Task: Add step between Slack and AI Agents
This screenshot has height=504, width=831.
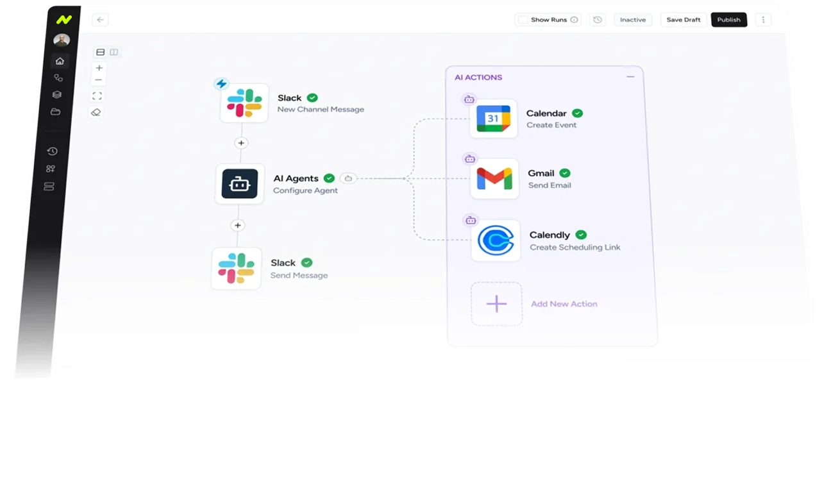Action: coord(241,143)
